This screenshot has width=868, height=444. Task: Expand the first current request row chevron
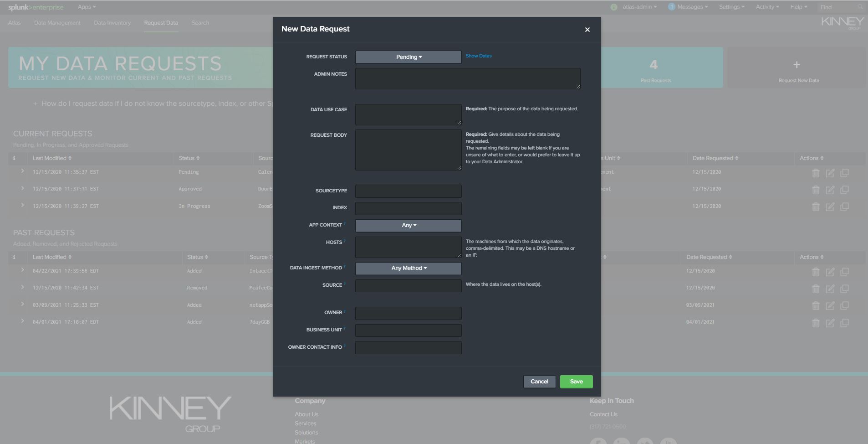(x=23, y=172)
